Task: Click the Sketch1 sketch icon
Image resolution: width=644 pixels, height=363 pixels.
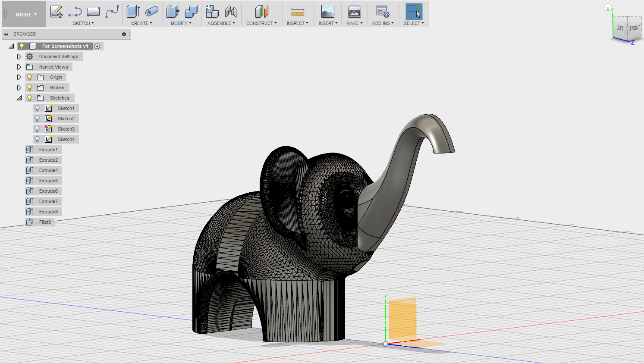Action: (48, 108)
